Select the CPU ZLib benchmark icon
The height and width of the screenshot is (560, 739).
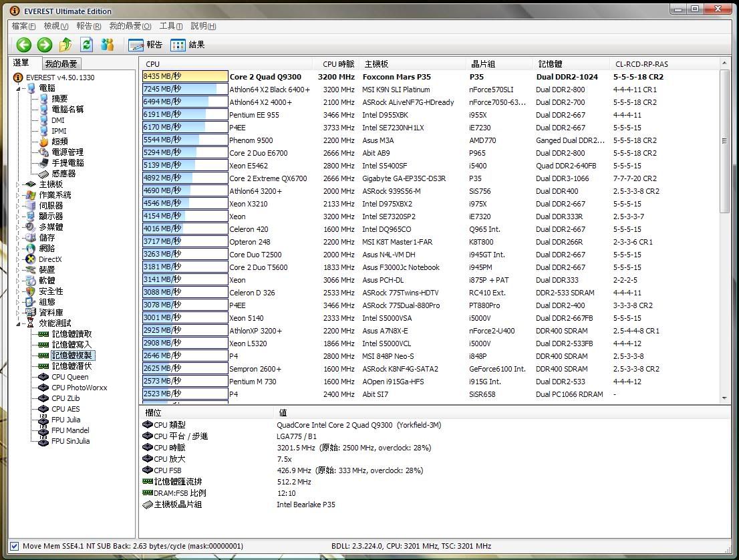[x=43, y=398]
